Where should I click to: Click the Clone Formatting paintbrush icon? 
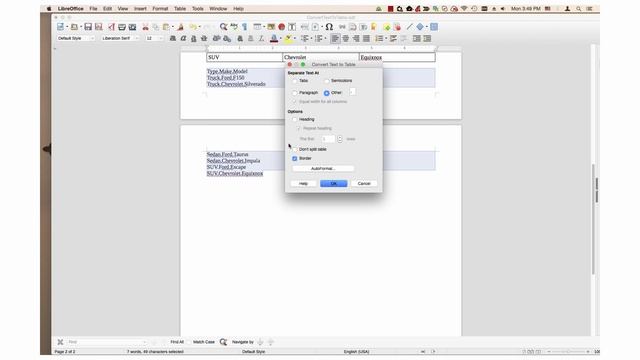point(180,27)
